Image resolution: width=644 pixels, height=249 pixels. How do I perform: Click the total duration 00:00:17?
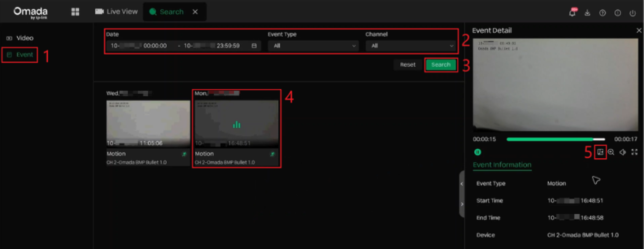[626, 139]
